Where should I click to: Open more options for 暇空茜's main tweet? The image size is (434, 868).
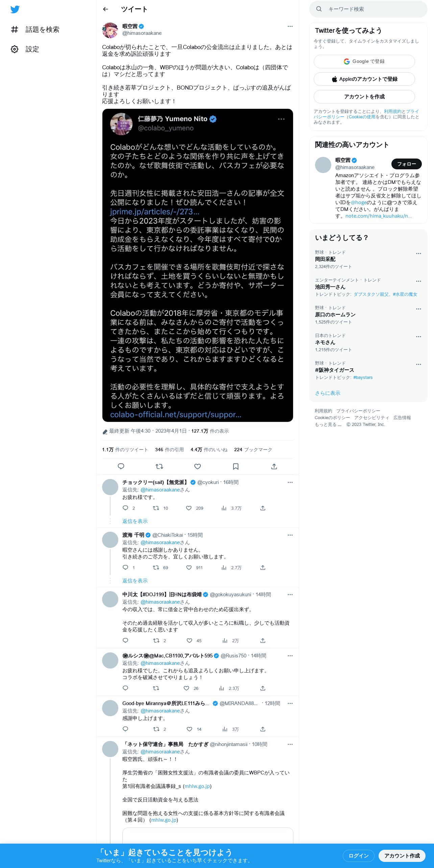[x=290, y=26]
